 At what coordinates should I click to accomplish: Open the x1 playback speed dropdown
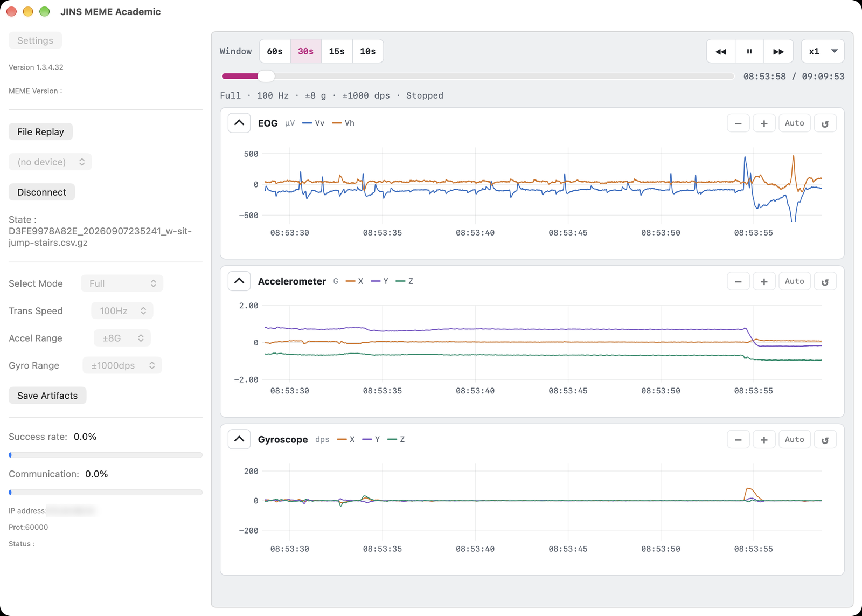click(823, 51)
